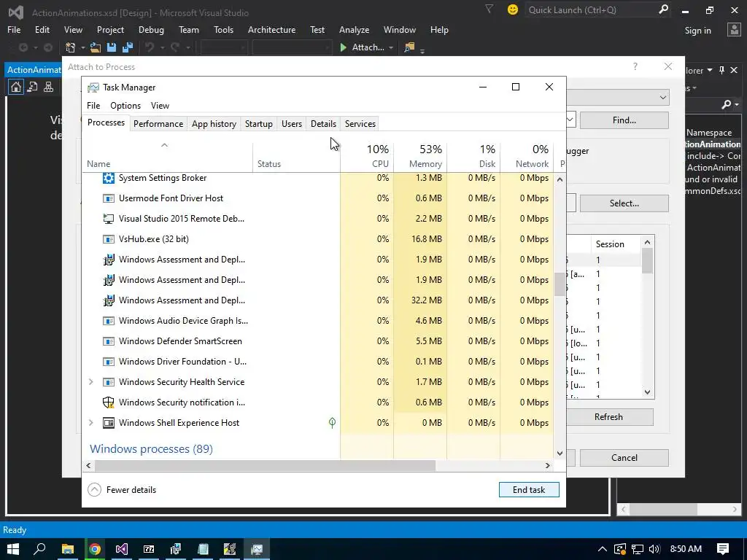Click the Save toolbar icon
Image resolution: width=747 pixels, height=560 pixels.
coord(112,47)
